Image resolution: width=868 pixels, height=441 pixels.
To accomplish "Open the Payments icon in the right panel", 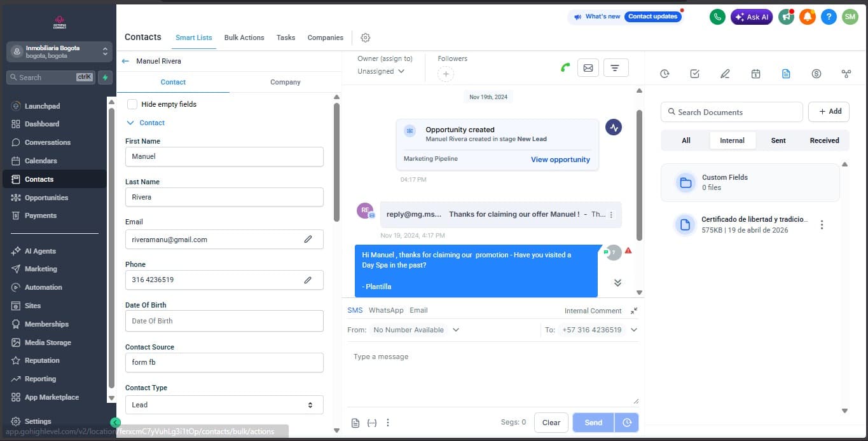I will tap(816, 74).
